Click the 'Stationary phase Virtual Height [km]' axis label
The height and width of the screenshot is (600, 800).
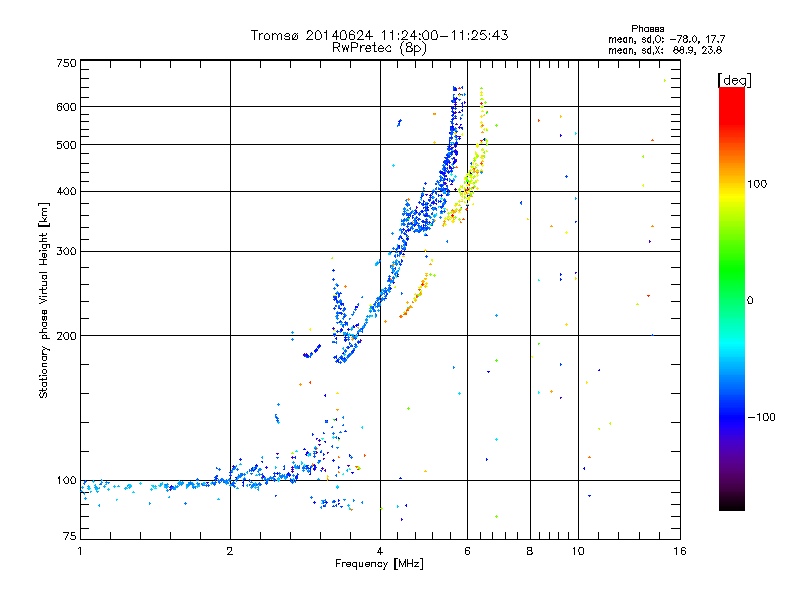[44, 300]
